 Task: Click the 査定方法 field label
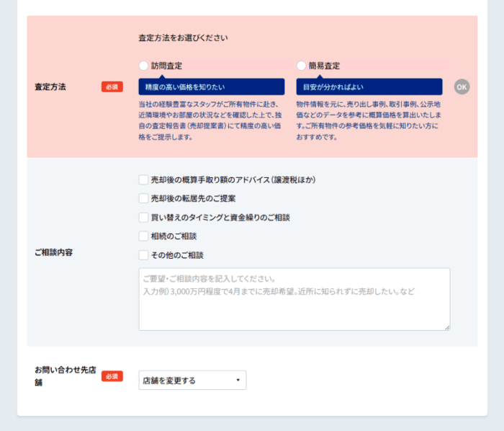pos(50,86)
